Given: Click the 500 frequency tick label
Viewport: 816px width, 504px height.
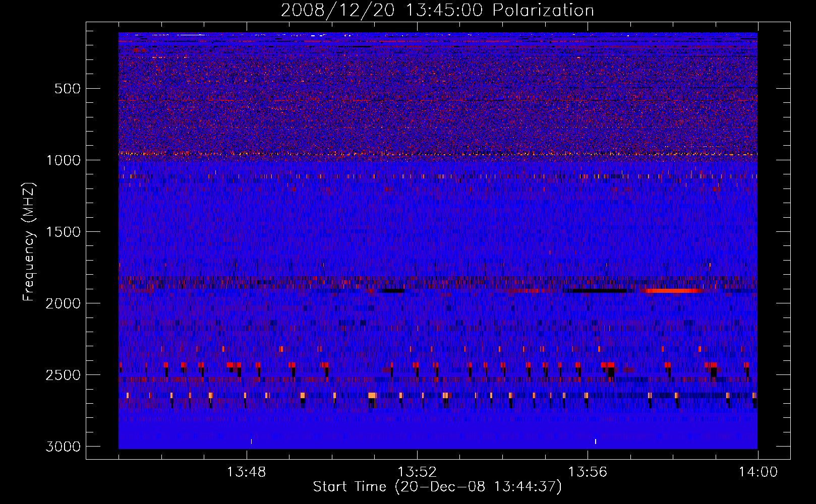Looking at the screenshot, I should (x=67, y=89).
